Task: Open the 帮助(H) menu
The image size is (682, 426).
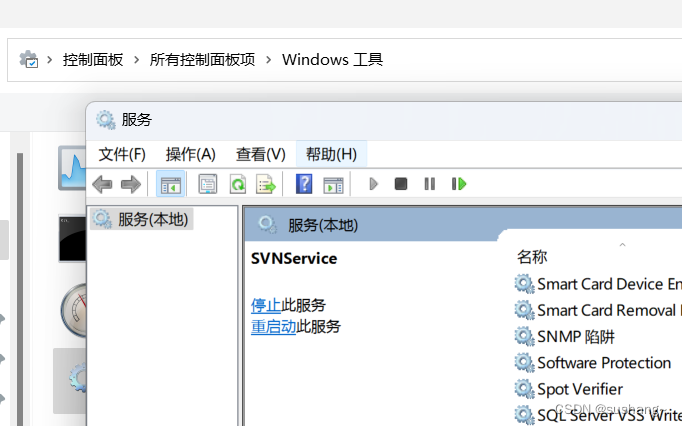Action: 331,154
